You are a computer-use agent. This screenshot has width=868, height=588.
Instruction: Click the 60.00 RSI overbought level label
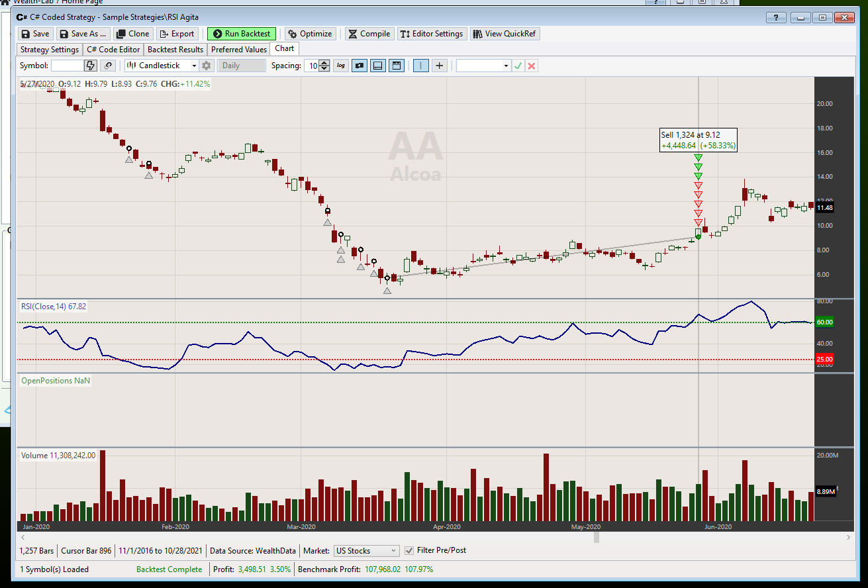tap(825, 322)
